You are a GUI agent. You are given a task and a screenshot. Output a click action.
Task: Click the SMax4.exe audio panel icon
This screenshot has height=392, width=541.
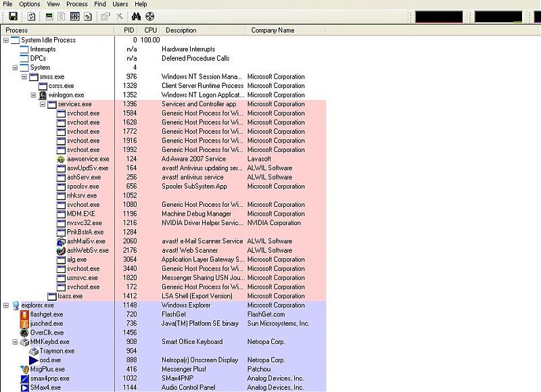(x=24, y=387)
